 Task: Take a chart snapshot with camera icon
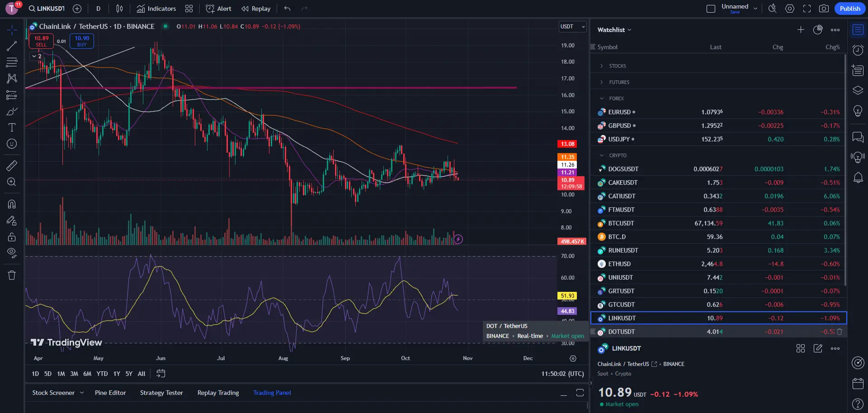point(824,9)
